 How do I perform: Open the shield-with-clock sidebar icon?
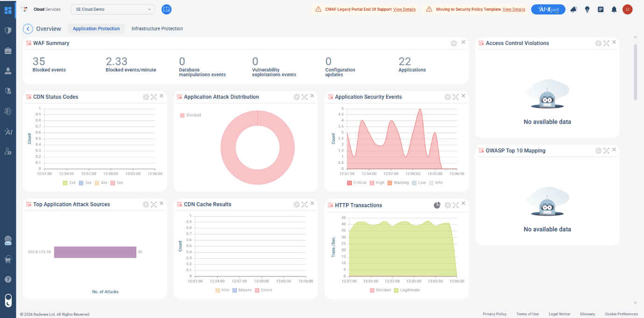8,91
